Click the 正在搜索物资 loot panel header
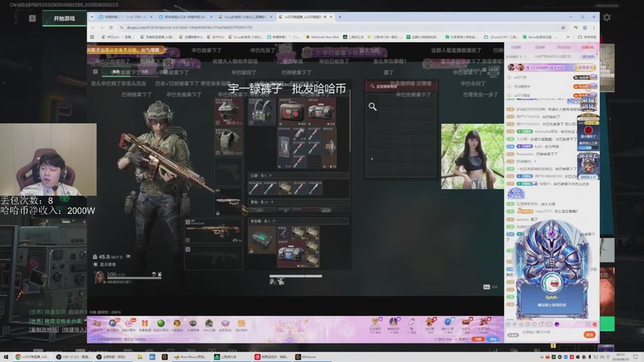The image size is (644, 362). click(401, 86)
